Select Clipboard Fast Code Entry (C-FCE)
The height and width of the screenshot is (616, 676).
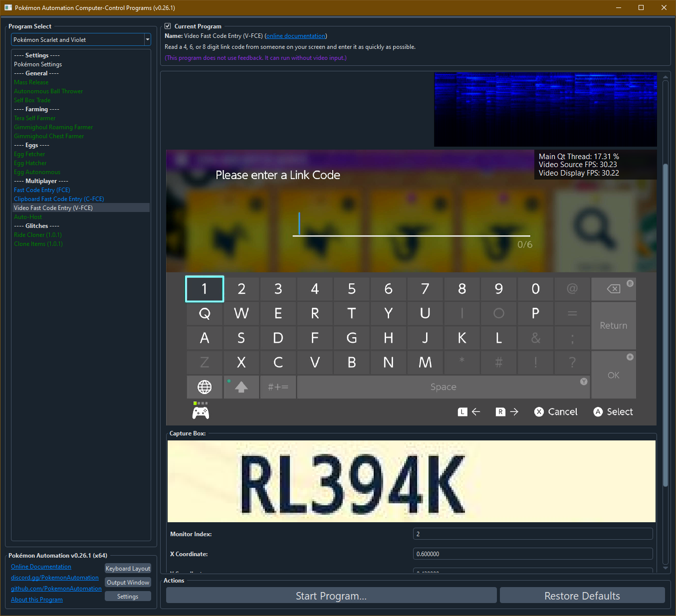[x=59, y=199]
